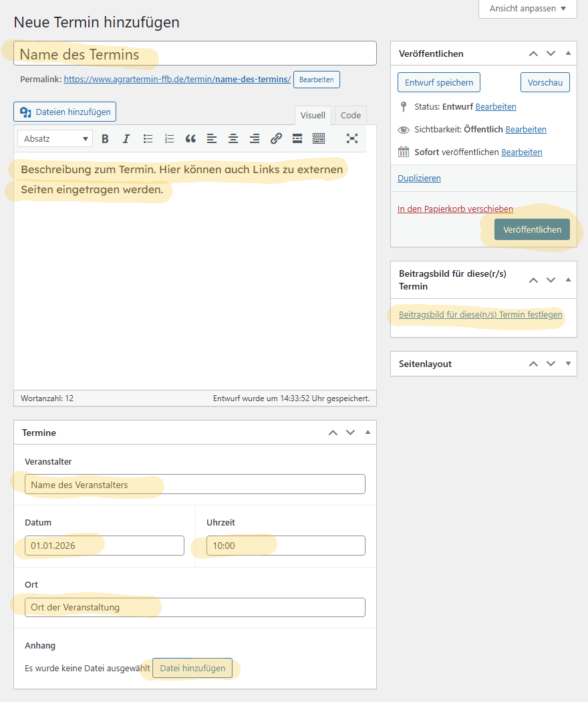This screenshot has height=702, width=588.
Task: Click the insert link chain icon
Action: click(x=276, y=139)
